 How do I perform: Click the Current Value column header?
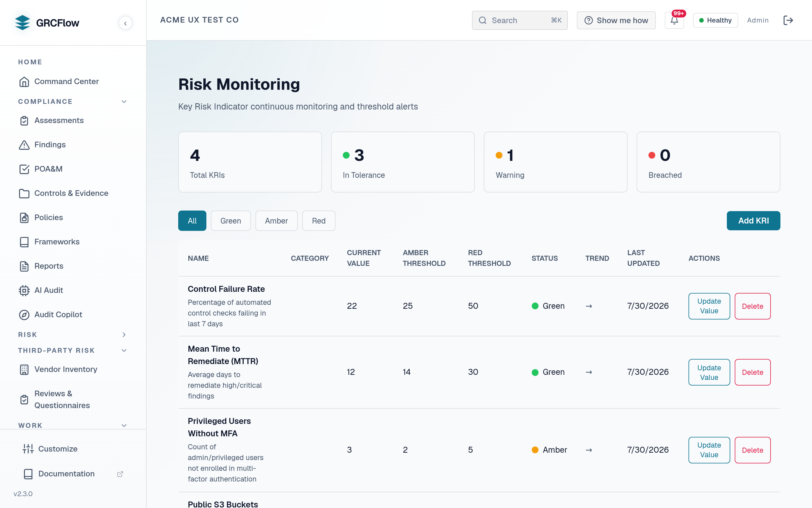pos(364,258)
